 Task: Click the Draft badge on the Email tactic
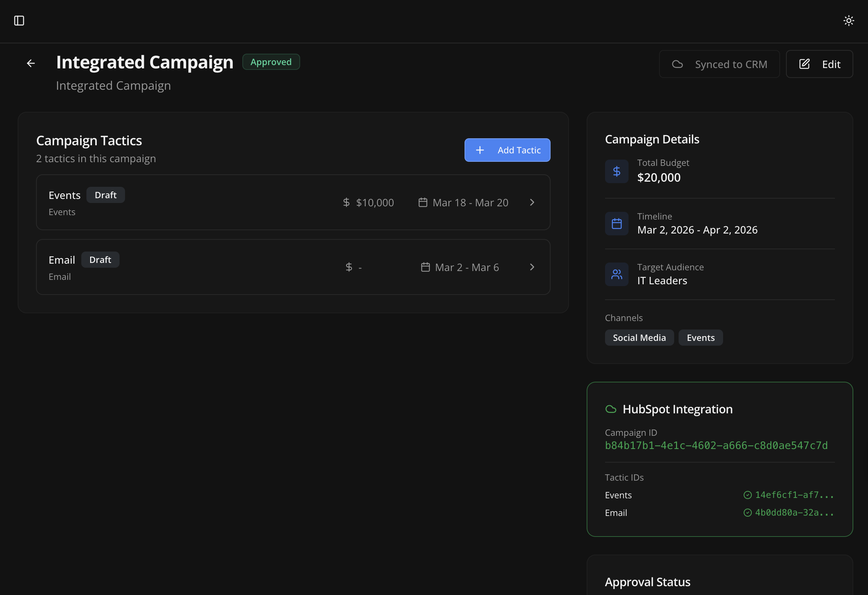[100, 259]
